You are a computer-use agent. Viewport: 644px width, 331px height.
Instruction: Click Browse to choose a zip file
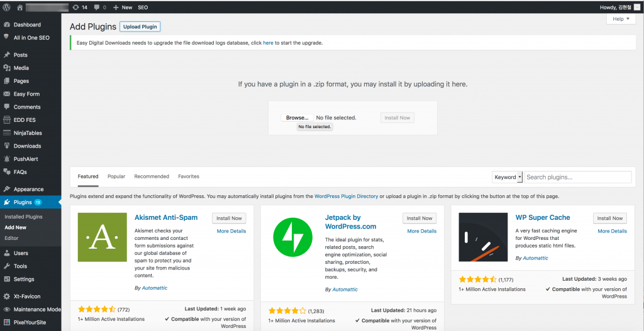point(297,117)
